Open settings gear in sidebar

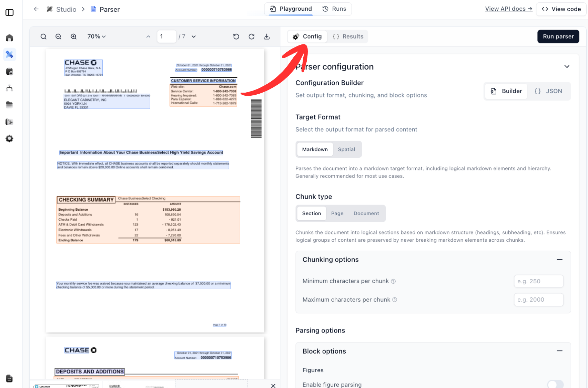coord(10,138)
